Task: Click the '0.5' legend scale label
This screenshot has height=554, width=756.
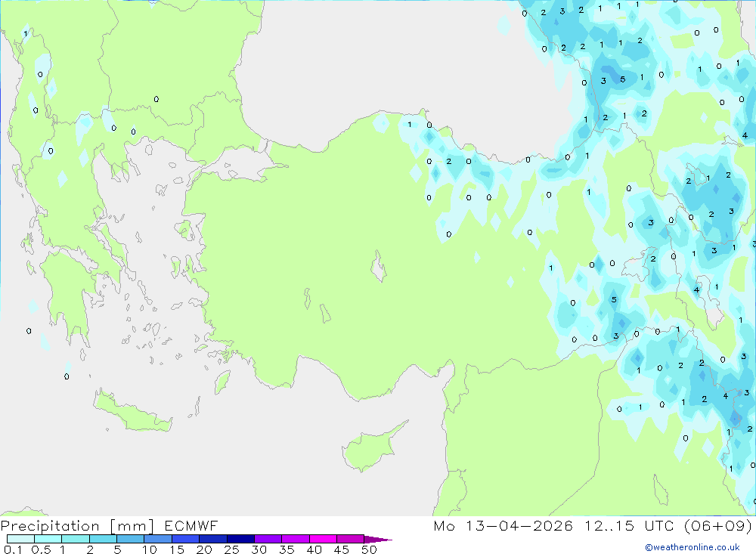Action: (x=41, y=549)
